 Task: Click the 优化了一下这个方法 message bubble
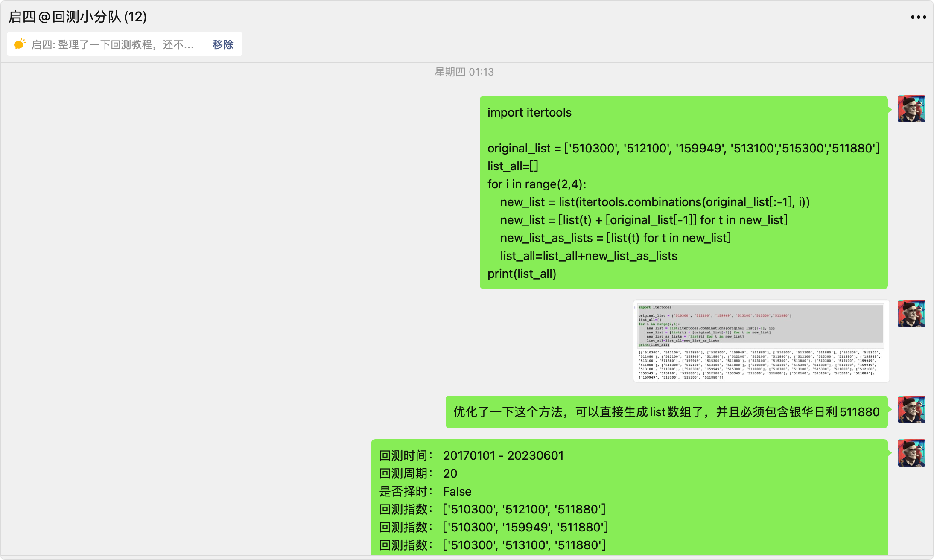click(666, 412)
